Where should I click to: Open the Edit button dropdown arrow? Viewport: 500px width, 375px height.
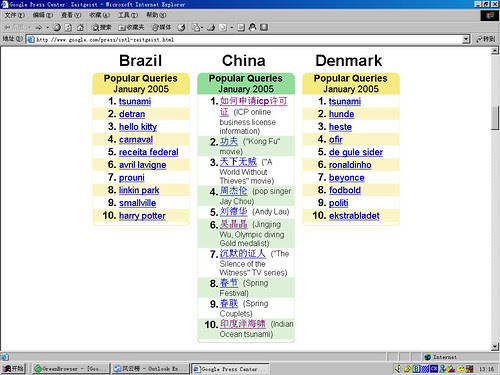(x=231, y=27)
